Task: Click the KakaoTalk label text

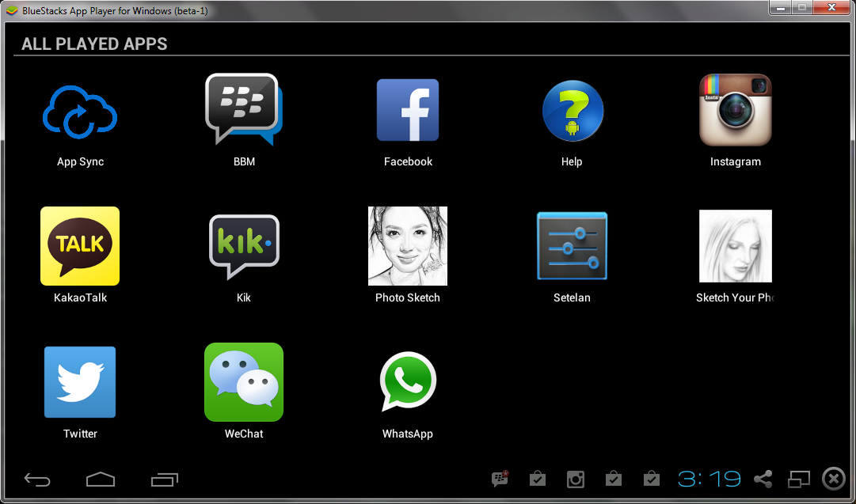Action: pyautogui.click(x=80, y=297)
